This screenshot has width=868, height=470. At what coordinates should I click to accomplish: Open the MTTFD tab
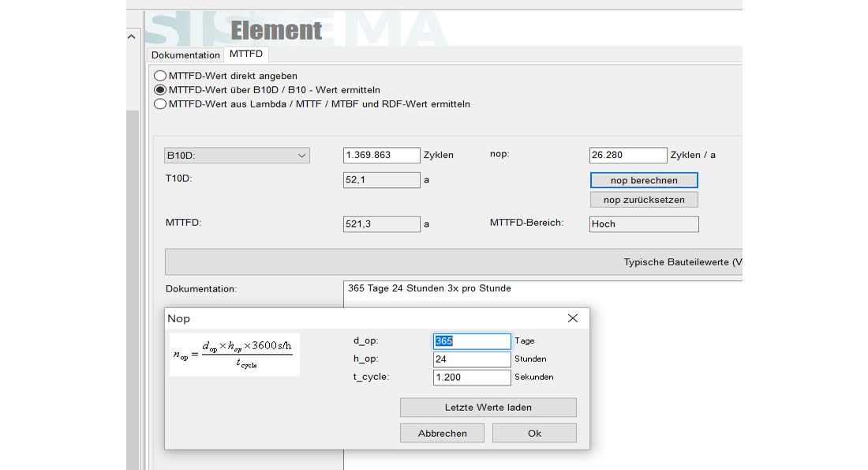coord(246,55)
